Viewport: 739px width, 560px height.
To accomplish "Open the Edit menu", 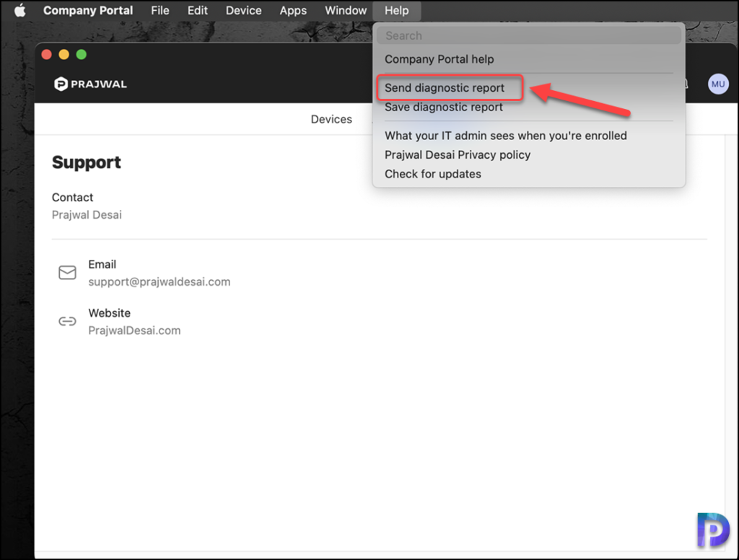I will (x=198, y=10).
